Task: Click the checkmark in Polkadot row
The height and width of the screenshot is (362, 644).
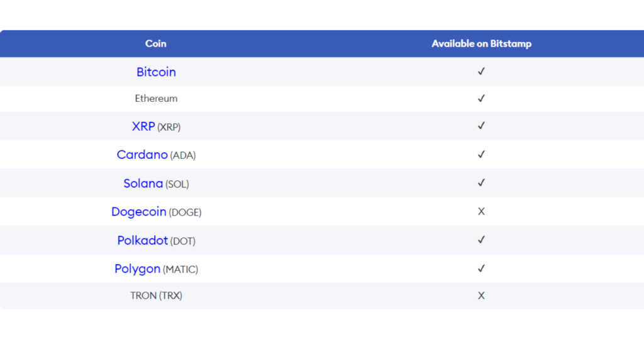Action: click(x=481, y=240)
